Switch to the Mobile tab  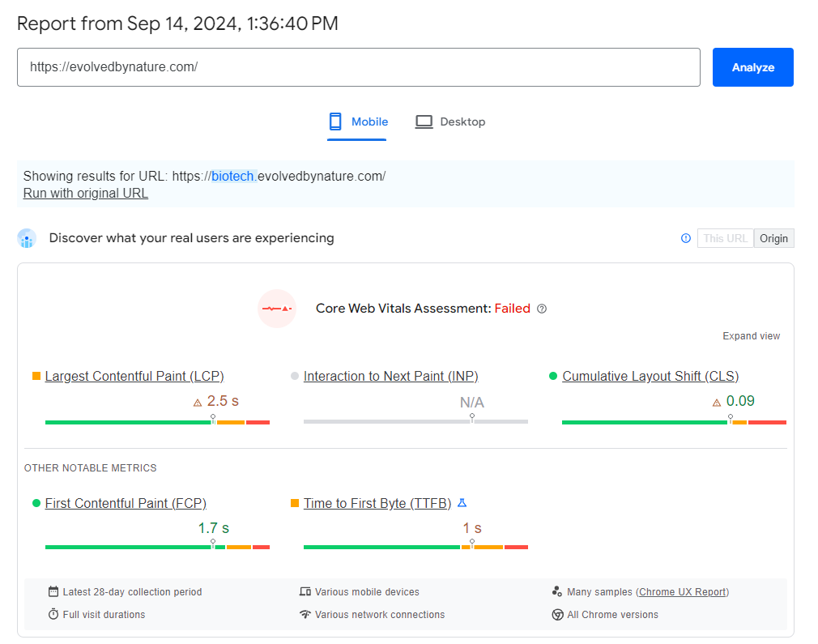click(x=358, y=122)
